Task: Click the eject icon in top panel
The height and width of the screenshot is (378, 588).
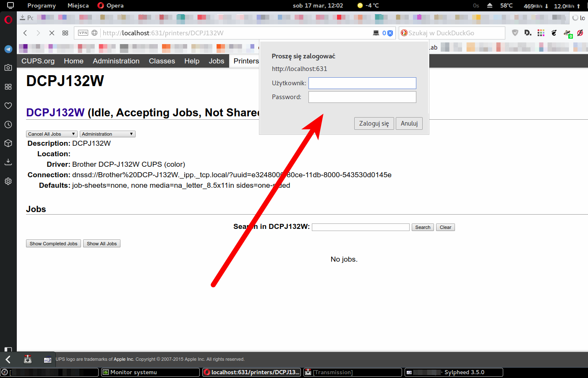Action: tap(489, 5)
